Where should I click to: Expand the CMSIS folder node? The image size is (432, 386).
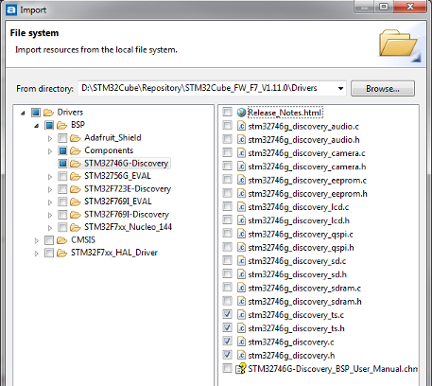pyautogui.click(x=36, y=240)
